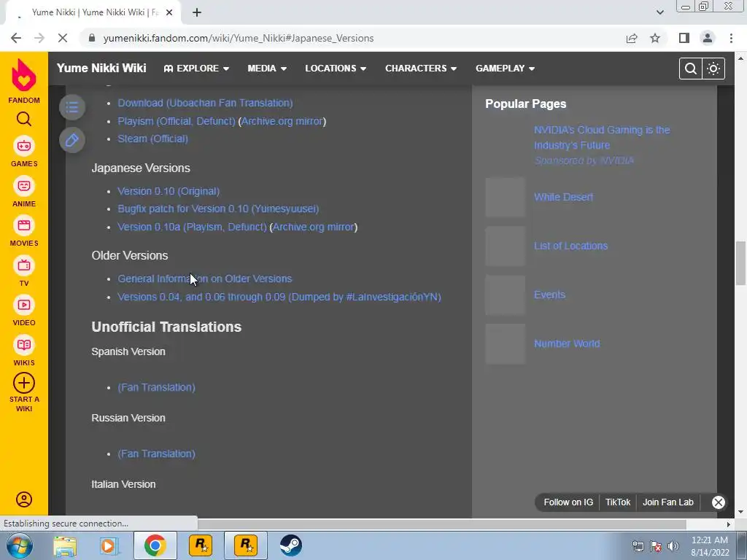Expand the Media dropdown menu
The height and width of the screenshot is (560, 747).
point(267,69)
